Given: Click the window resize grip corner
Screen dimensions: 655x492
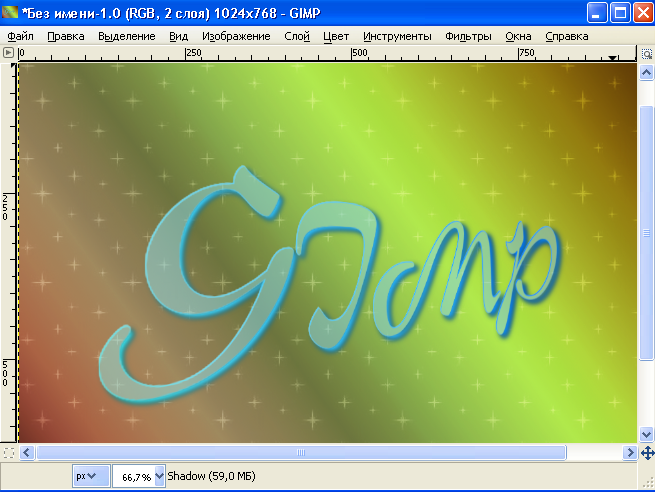Looking at the screenshot, I should click(648, 484).
